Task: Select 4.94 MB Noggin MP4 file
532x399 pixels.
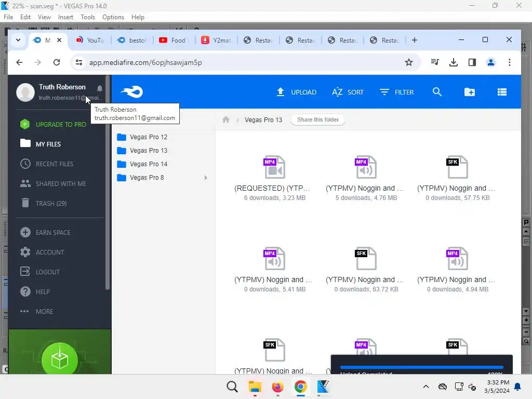Action: coord(457,270)
